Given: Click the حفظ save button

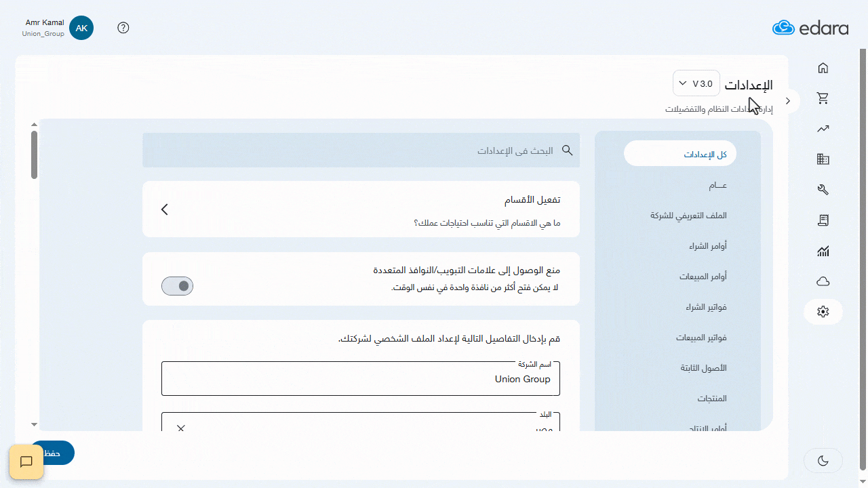Looking at the screenshot, I should 52,453.
